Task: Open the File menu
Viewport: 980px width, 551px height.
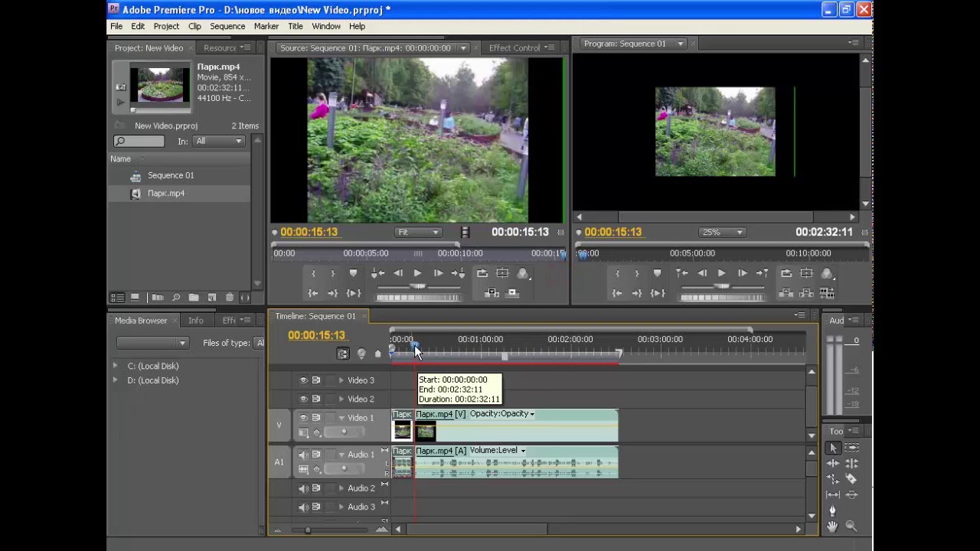Action: (x=116, y=26)
